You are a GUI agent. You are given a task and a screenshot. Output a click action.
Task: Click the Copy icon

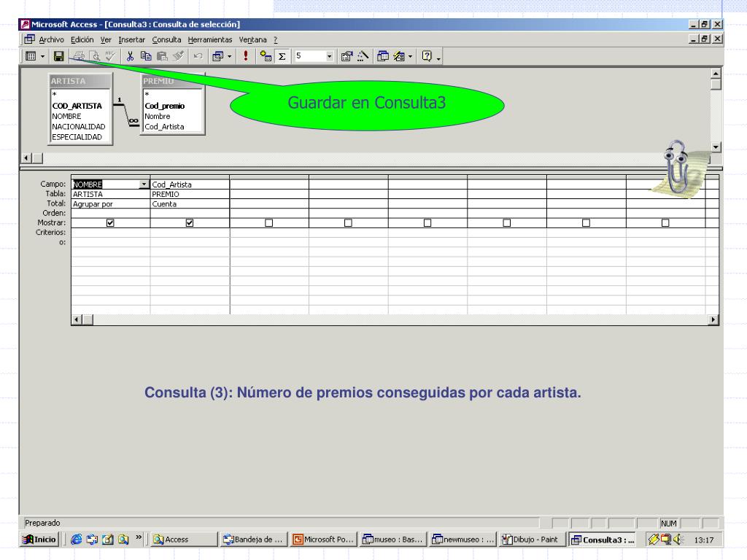[x=146, y=56]
